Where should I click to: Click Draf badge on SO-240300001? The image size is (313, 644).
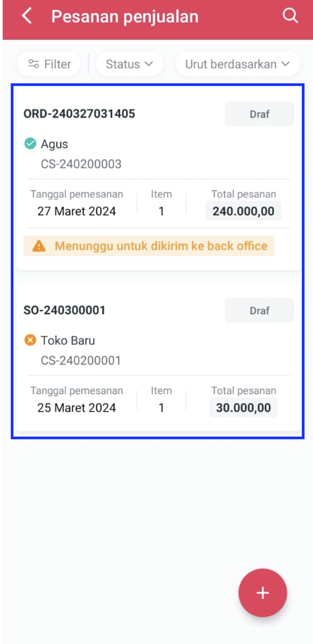(259, 310)
